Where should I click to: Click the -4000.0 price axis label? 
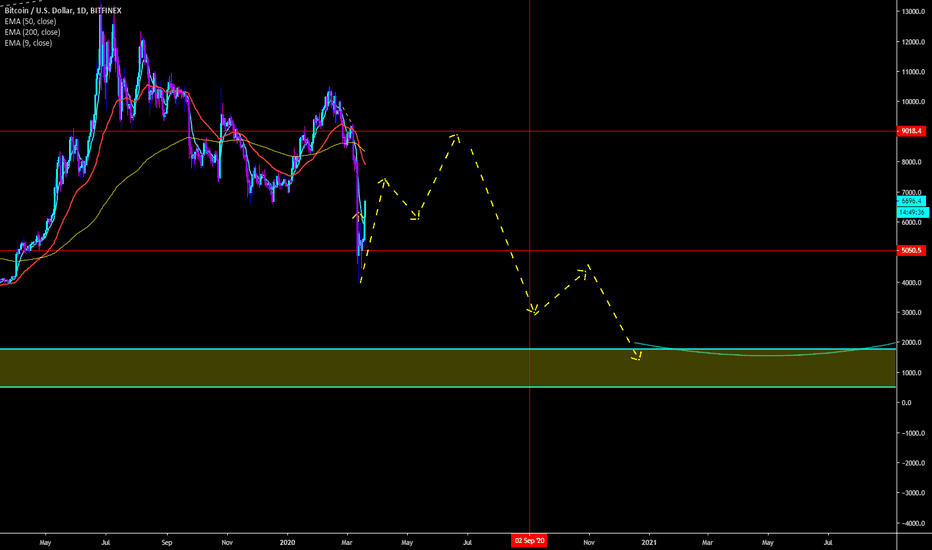(913, 523)
